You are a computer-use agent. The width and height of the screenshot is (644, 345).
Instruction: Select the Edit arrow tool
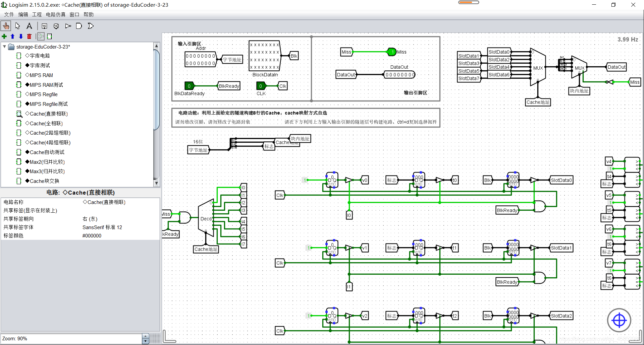tap(18, 26)
